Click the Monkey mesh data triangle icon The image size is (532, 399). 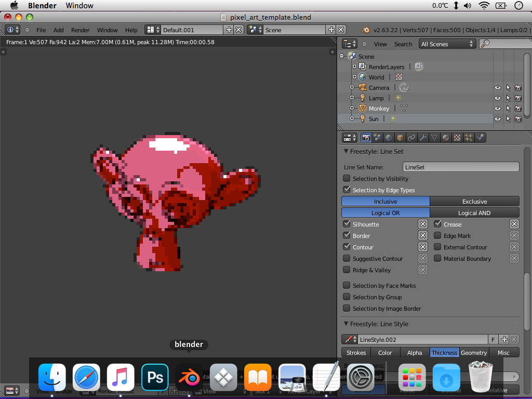404,108
